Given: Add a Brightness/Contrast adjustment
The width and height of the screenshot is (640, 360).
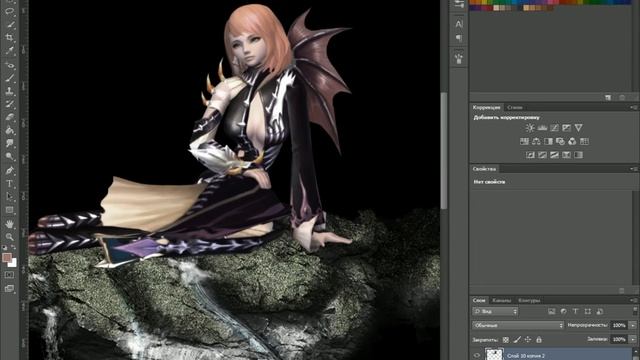Looking at the screenshot, I should pos(530,128).
